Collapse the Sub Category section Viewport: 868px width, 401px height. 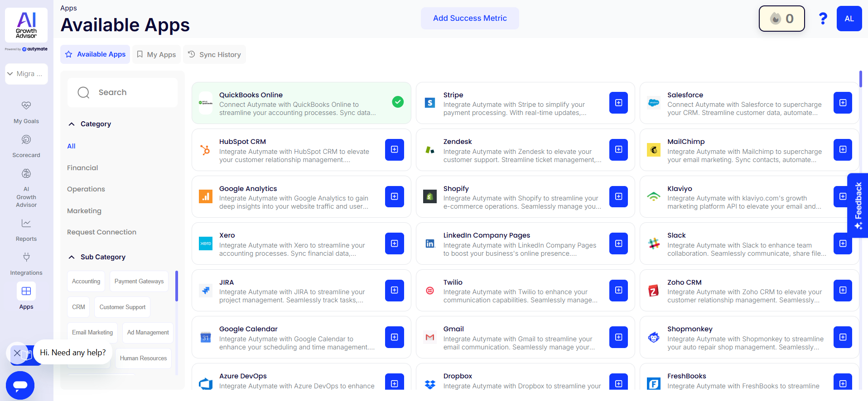(x=72, y=257)
